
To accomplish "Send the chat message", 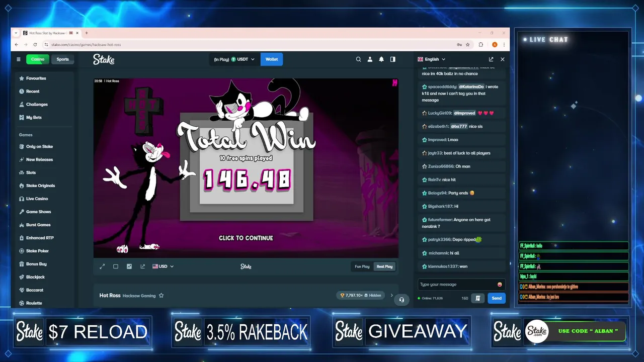I will [x=497, y=298].
